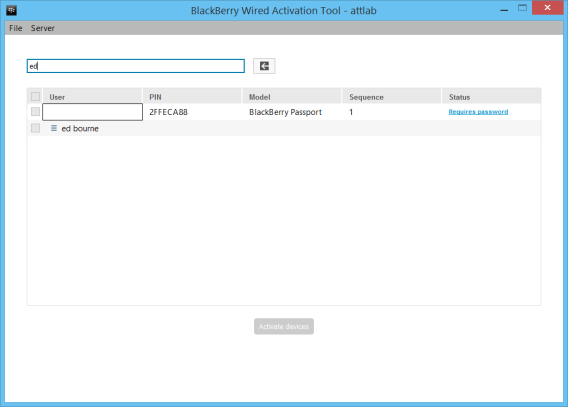The height and width of the screenshot is (407, 568).
Task: Focus the search field containing ed
Action: click(x=135, y=66)
